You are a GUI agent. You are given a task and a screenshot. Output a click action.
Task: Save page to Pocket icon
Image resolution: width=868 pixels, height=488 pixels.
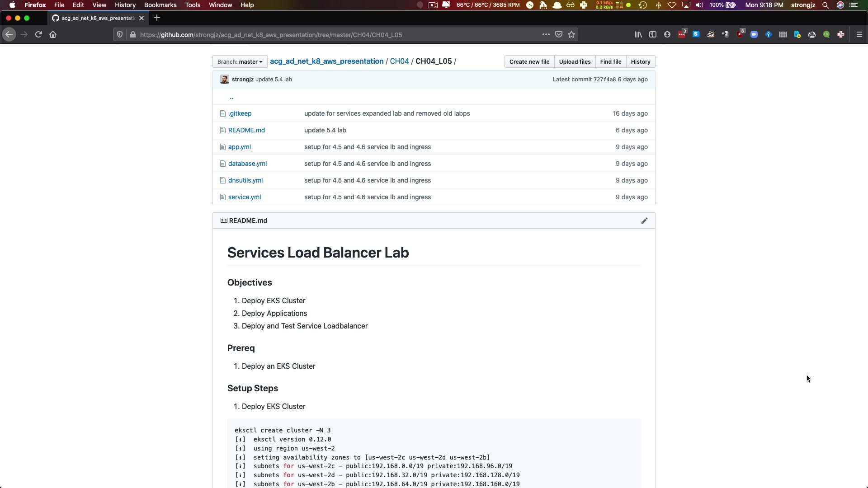click(x=559, y=34)
